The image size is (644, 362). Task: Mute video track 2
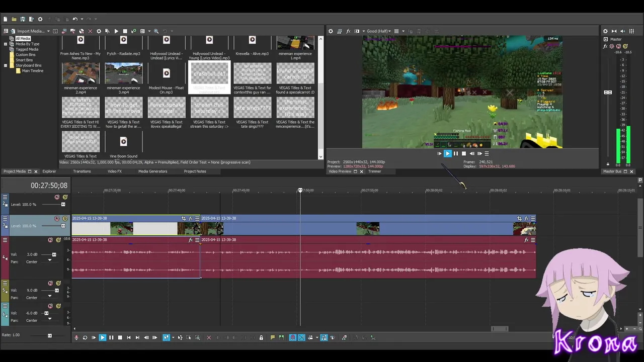pos(57,197)
